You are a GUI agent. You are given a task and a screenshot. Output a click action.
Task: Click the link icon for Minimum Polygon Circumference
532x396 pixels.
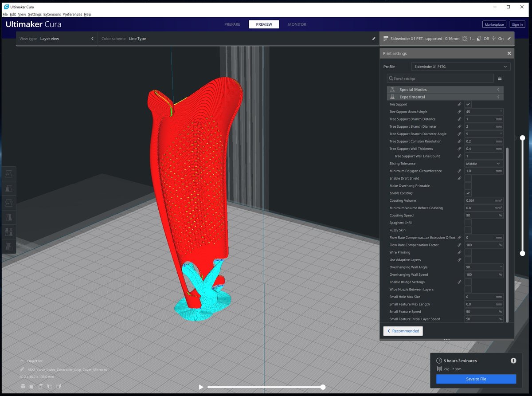click(x=459, y=171)
